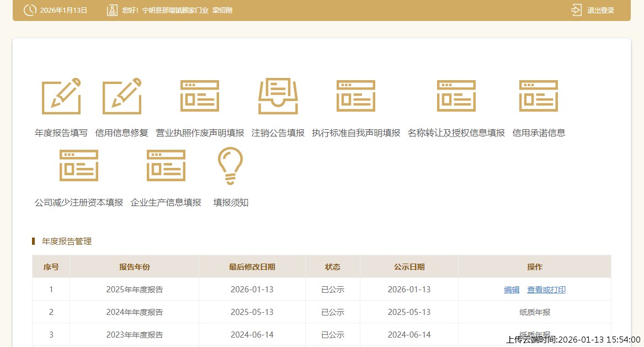
Task: Click the 报告年份 column header
Action: click(x=134, y=267)
